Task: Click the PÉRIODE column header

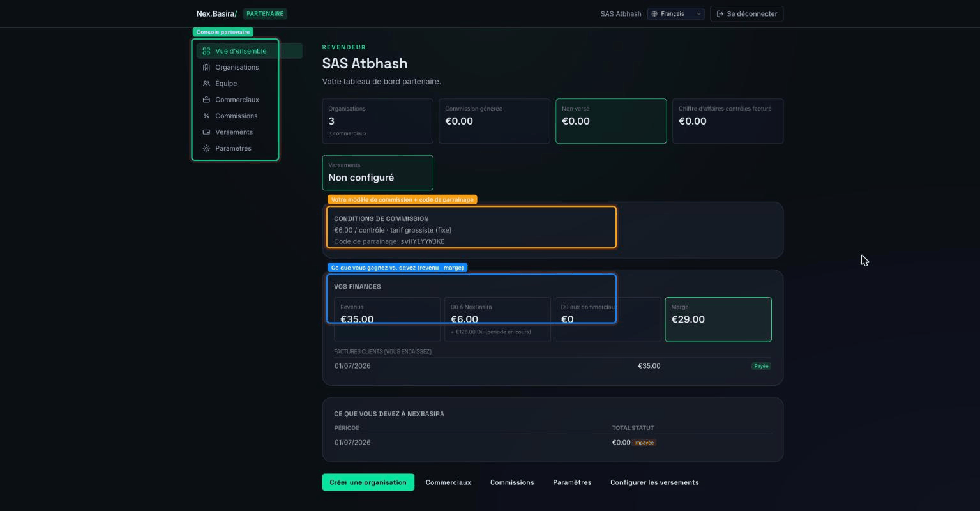Action: coord(347,428)
